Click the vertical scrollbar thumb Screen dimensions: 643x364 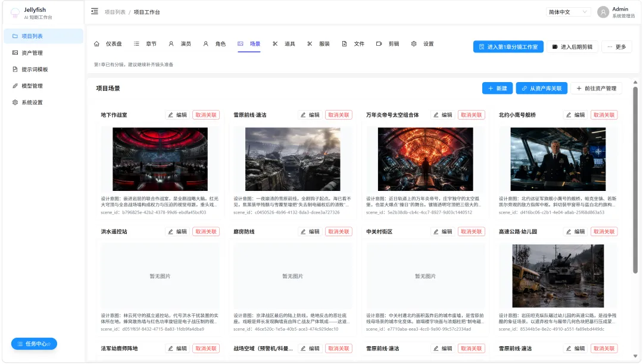pos(635,180)
